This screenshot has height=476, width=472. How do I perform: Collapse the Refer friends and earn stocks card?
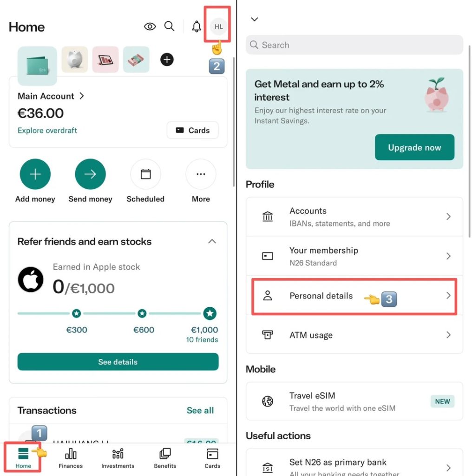[x=212, y=241]
